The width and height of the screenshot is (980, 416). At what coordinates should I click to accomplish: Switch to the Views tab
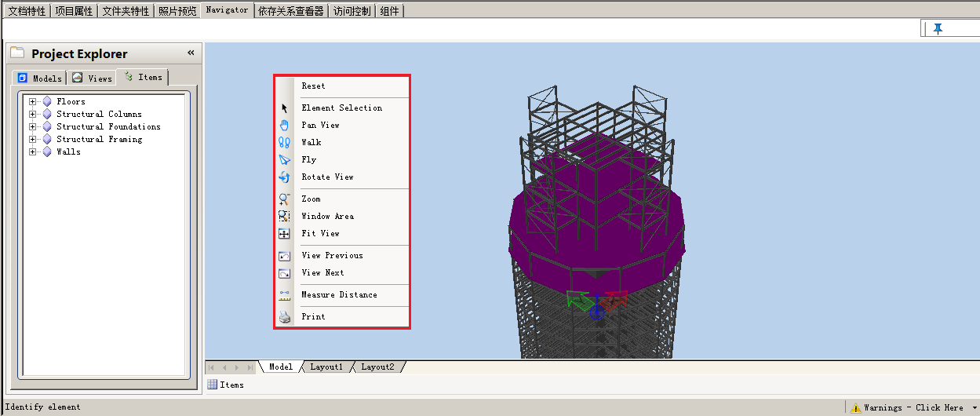tap(91, 78)
